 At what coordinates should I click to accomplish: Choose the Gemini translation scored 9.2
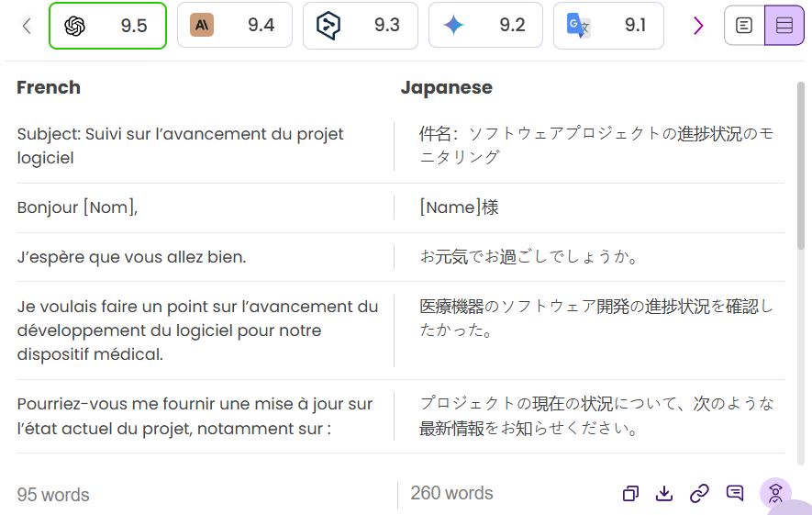click(x=485, y=26)
